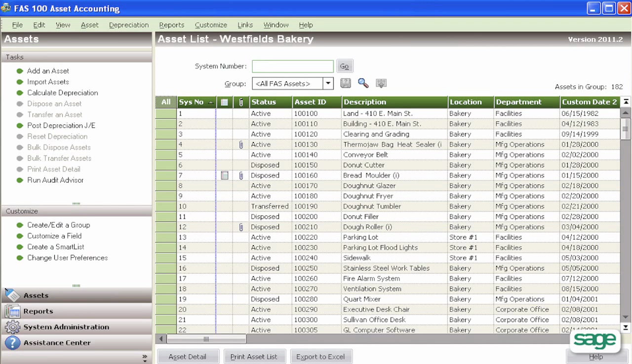The width and height of the screenshot is (632, 364).
Task: Click the Location column header
Action: click(471, 102)
